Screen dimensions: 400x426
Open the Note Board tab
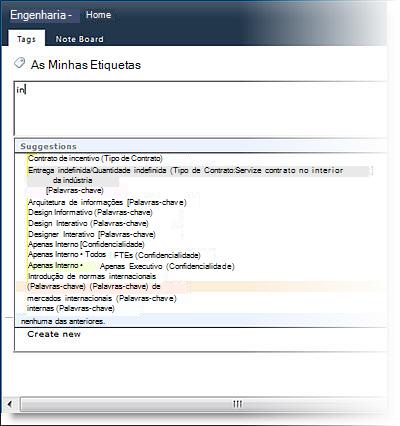[79, 39]
